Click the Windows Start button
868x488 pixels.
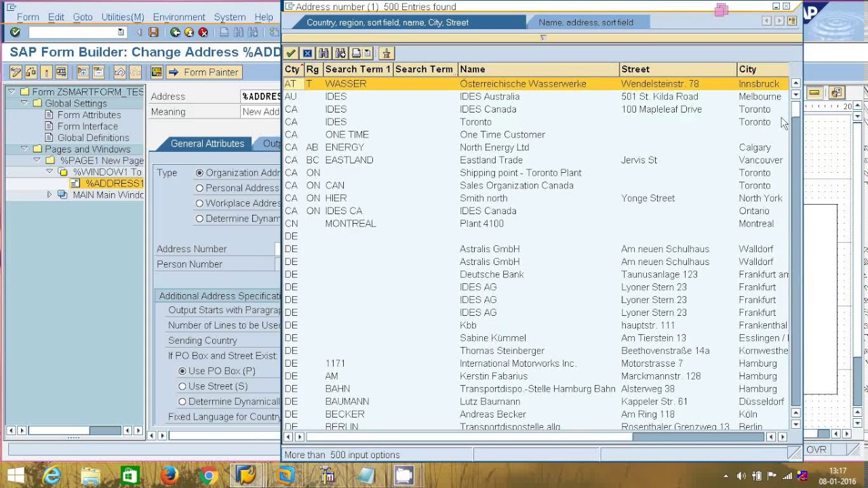[x=15, y=475]
